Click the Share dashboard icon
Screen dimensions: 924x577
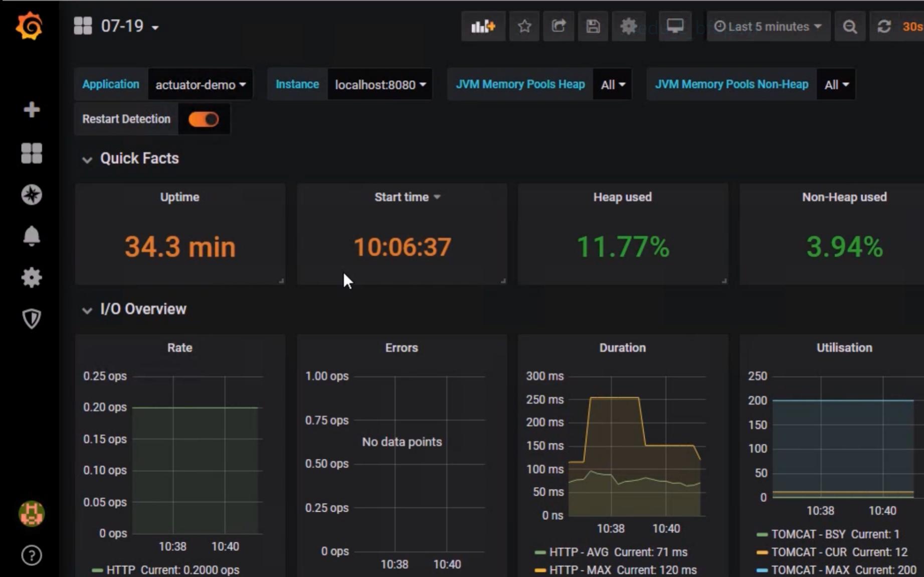point(559,27)
